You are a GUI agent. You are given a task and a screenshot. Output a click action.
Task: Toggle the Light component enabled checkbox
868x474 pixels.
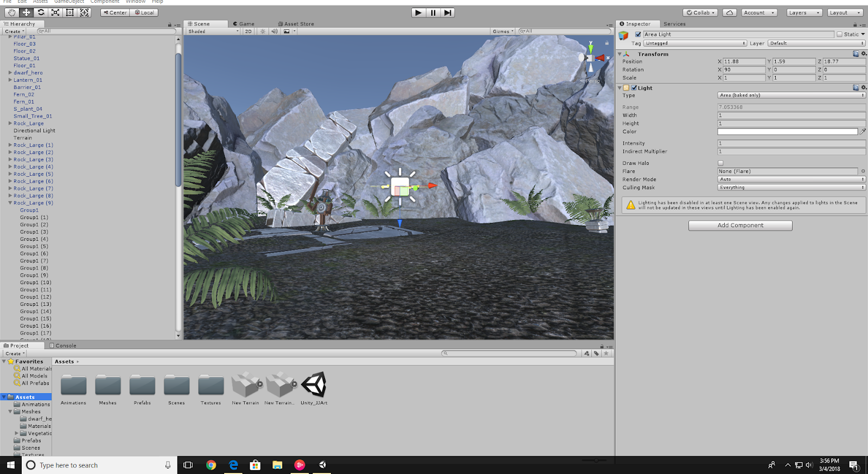[x=634, y=87]
